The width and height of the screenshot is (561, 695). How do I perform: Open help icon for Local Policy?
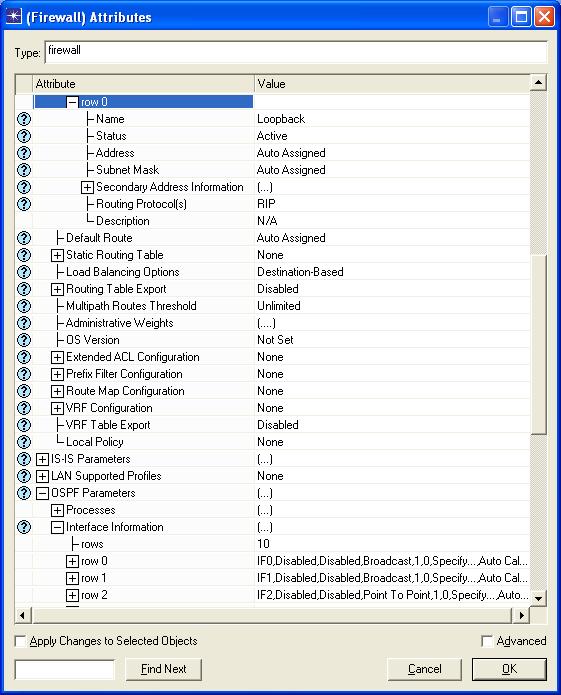coord(24,442)
